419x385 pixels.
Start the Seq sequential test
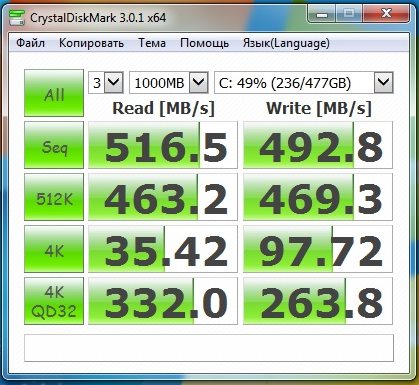[x=54, y=145]
